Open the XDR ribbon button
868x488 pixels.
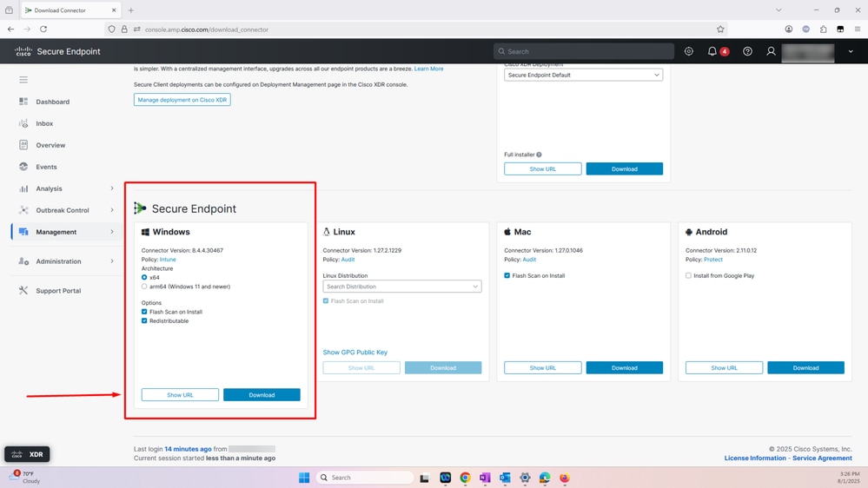click(x=27, y=454)
